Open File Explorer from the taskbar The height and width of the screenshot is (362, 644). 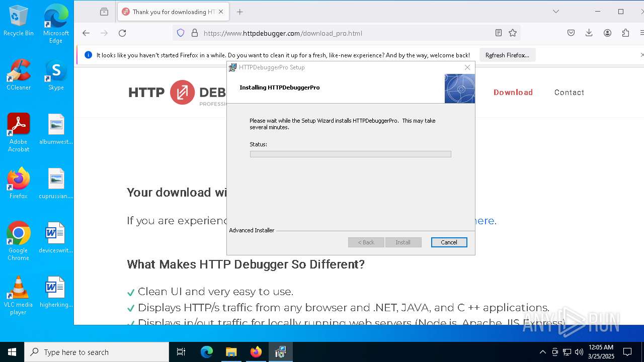pyautogui.click(x=231, y=352)
